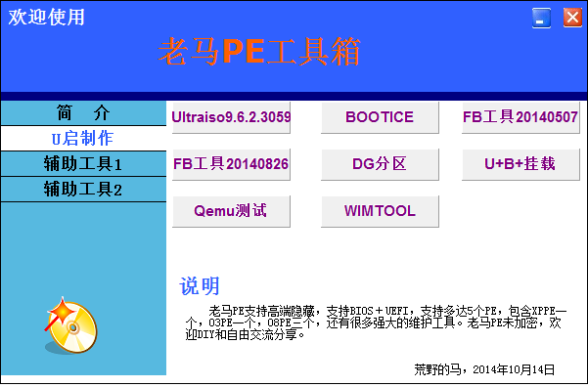This screenshot has height=387, width=588.
Task: Switch to 辅助工具1 tab
Action: click(x=83, y=164)
